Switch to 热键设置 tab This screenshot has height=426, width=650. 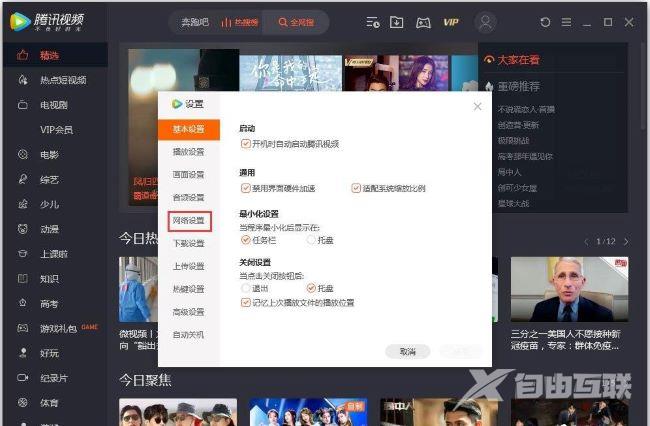pos(189,289)
